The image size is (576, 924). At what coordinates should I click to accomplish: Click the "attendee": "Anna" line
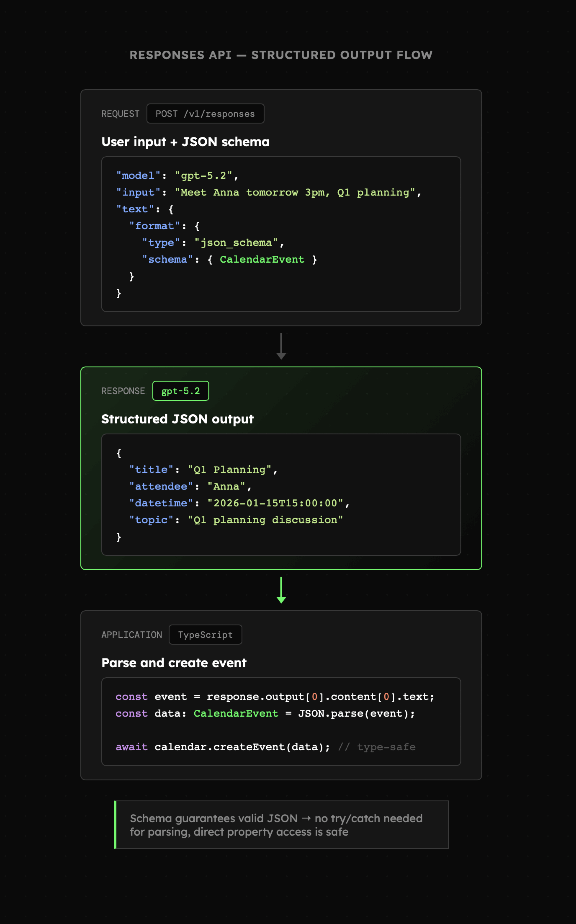[x=190, y=486]
